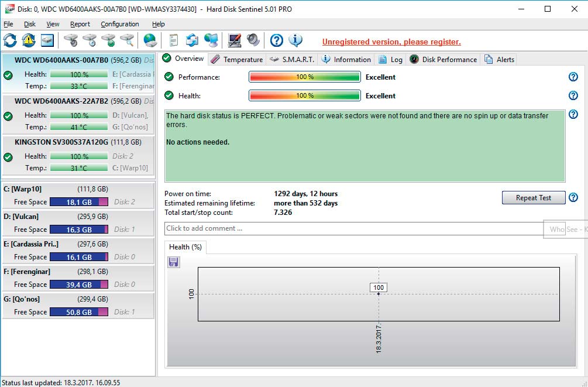Open the Disk Performance tab
The width and height of the screenshot is (588, 387).
[443, 60]
